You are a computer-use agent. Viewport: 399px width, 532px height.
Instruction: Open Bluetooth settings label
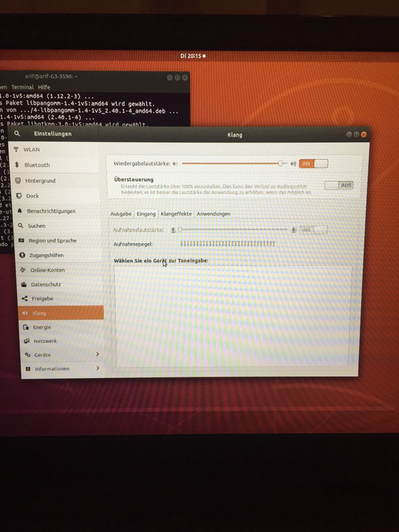37,165
